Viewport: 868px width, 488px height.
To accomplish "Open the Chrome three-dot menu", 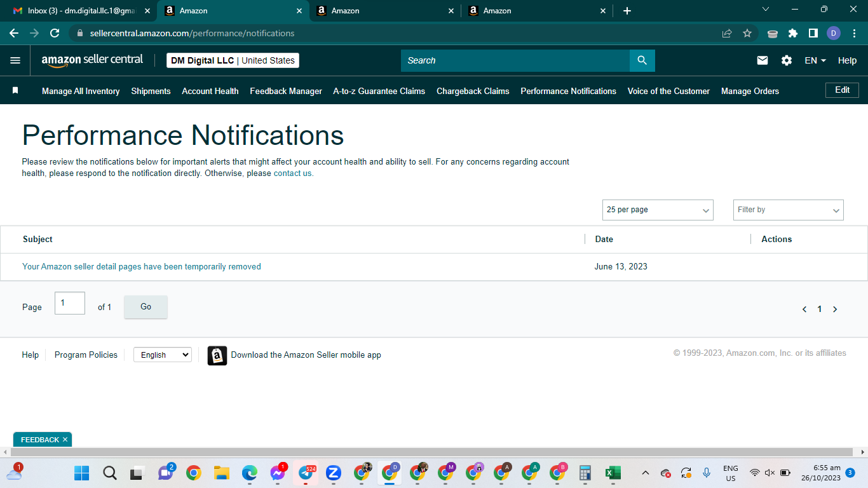I will click(854, 33).
